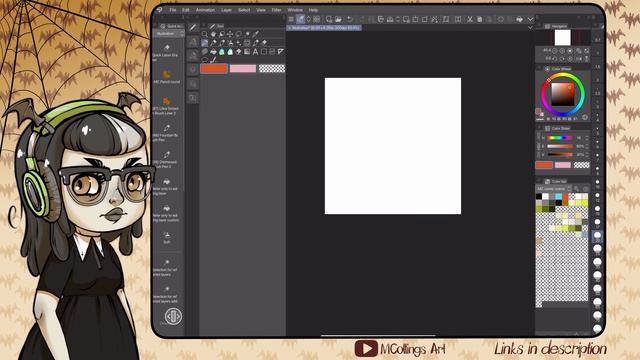640x360 pixels.
Task: Select the transparent color in tool palette
Action: click(x=272, y=69)
